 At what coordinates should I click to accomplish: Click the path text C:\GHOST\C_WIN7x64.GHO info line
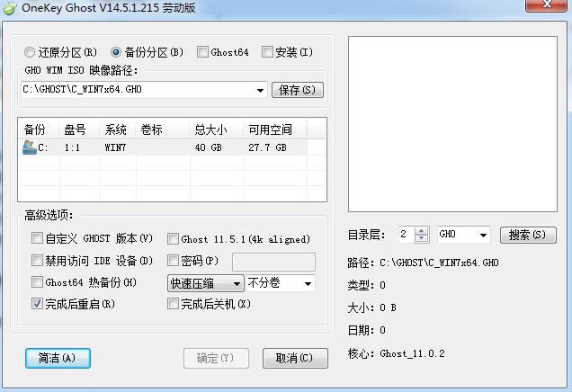click(x=439, y=263)
